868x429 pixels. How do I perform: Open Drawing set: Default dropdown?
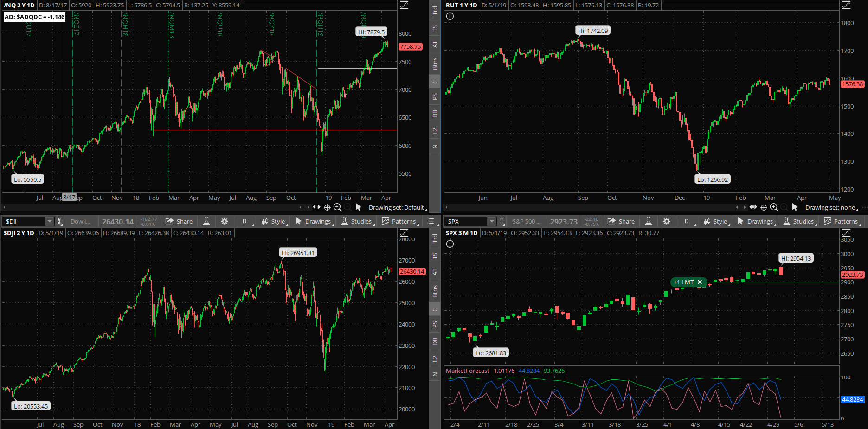pos(398,207)
